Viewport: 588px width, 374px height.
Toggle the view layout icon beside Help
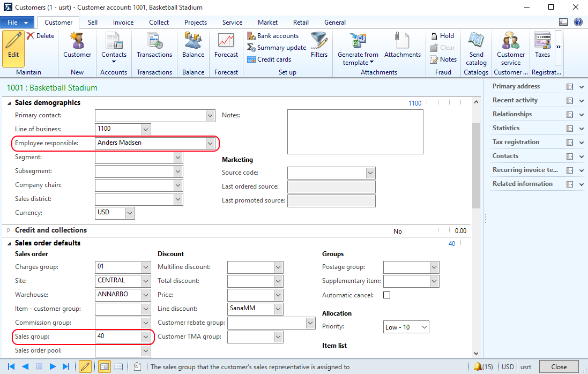[x=563, y=22]
